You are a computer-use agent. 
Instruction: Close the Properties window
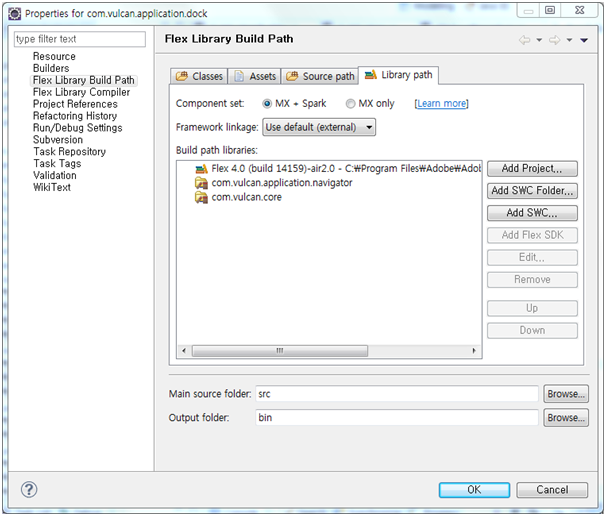point(579,10)
